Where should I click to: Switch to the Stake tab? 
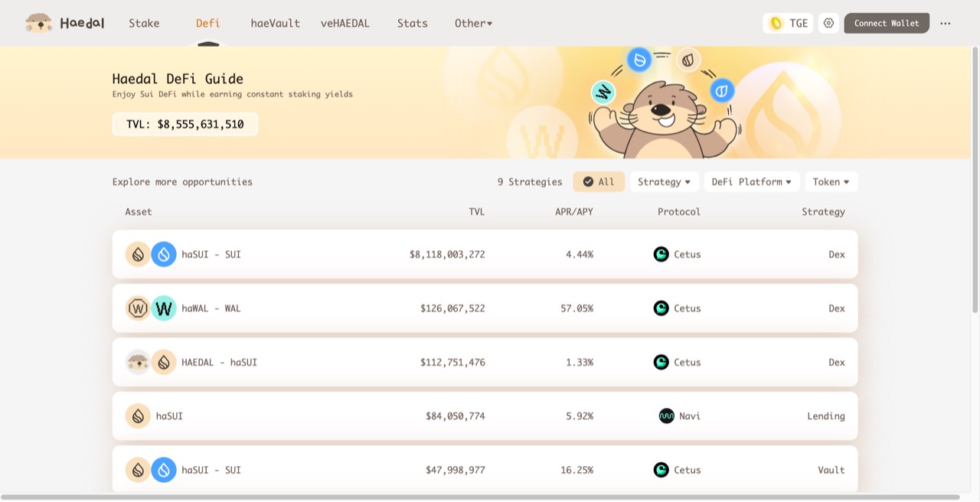(144, 23)
